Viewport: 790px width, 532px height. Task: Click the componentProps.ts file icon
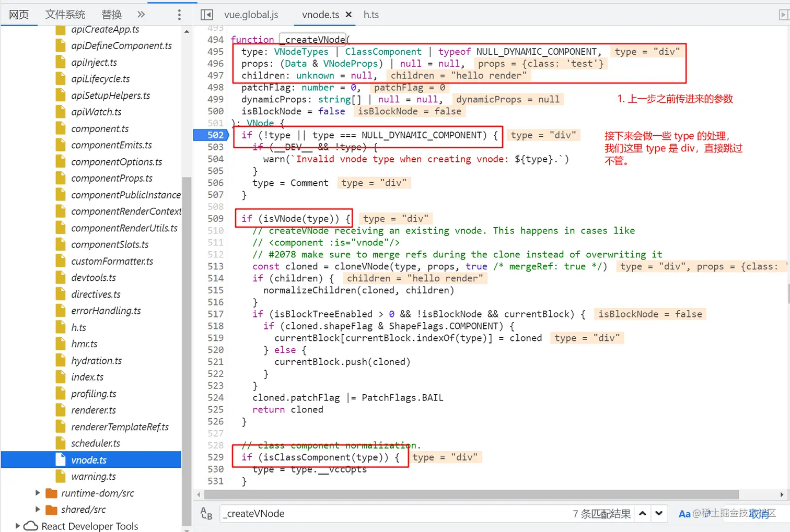[x=61, y=179]
